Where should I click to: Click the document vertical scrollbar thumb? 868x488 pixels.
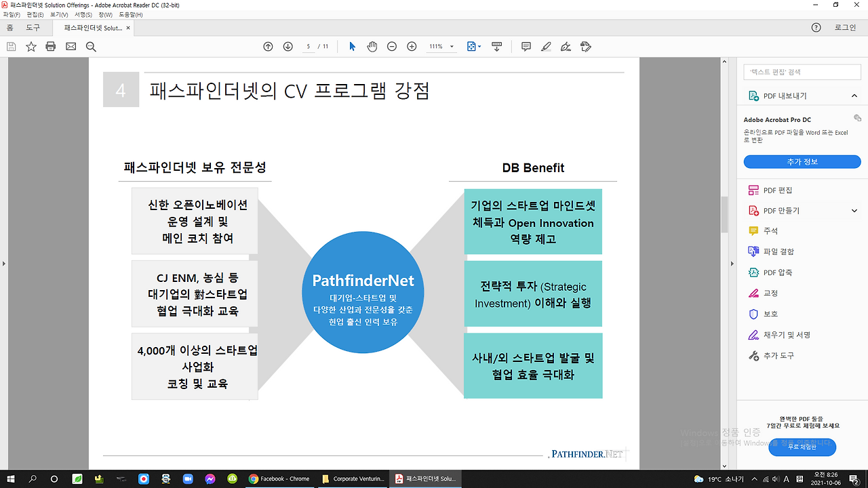pyautogui.click(x=724, y=214)
